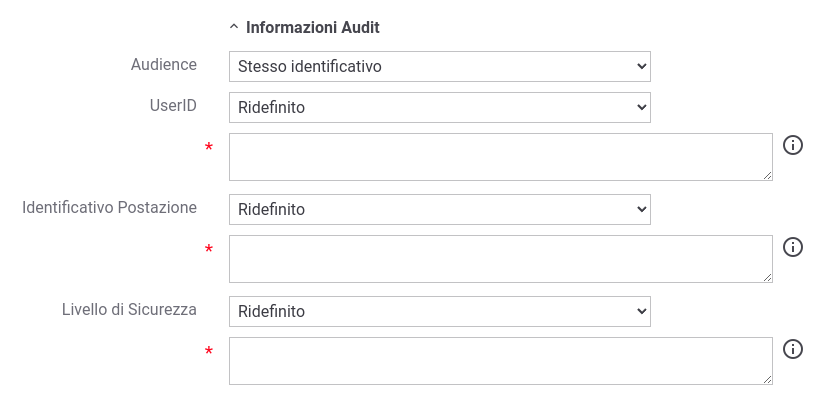
Task: Click the Audience label
Action: [164, 65]
